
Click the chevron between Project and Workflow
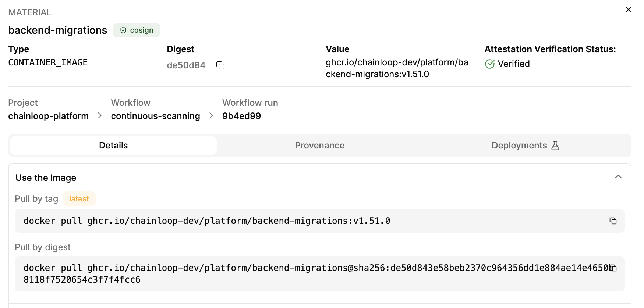coord(100,116)
